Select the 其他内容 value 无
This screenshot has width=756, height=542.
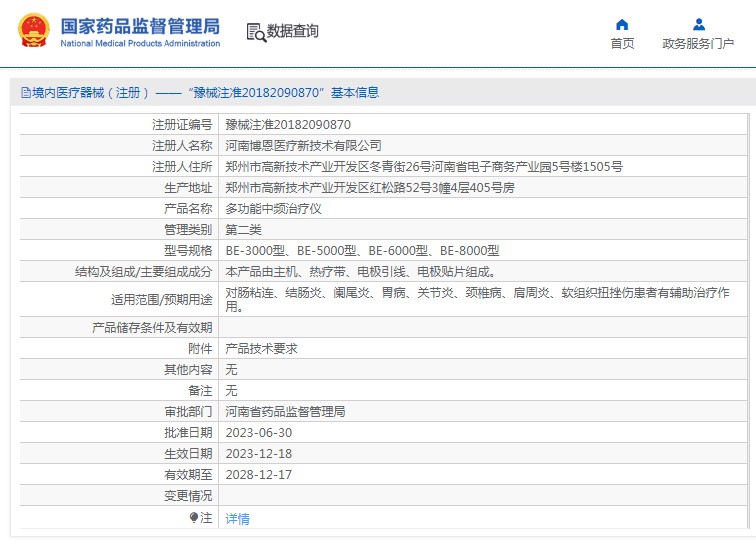point(231,369)
